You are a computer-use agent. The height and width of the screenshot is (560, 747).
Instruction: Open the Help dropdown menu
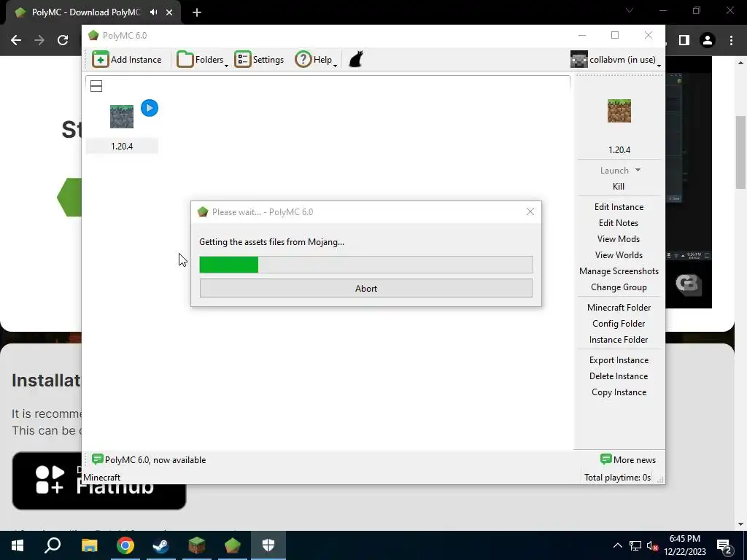click(316, 60)
